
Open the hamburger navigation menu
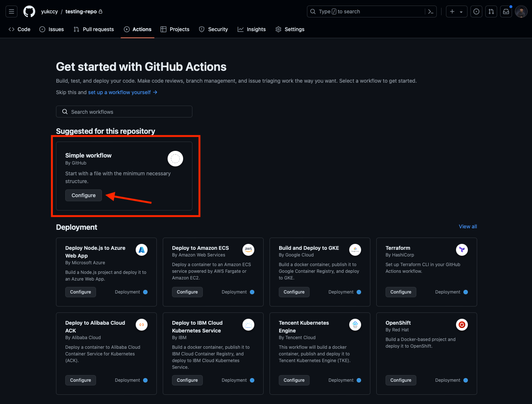(11, 11)
